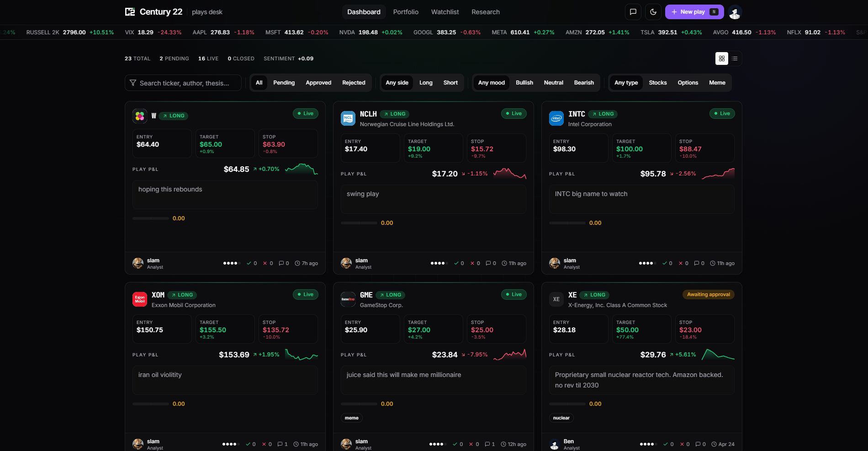The height and width of the screenshot is (451, 868).
Task: Click the score bar on the INTC card
Action: (567, 223)
